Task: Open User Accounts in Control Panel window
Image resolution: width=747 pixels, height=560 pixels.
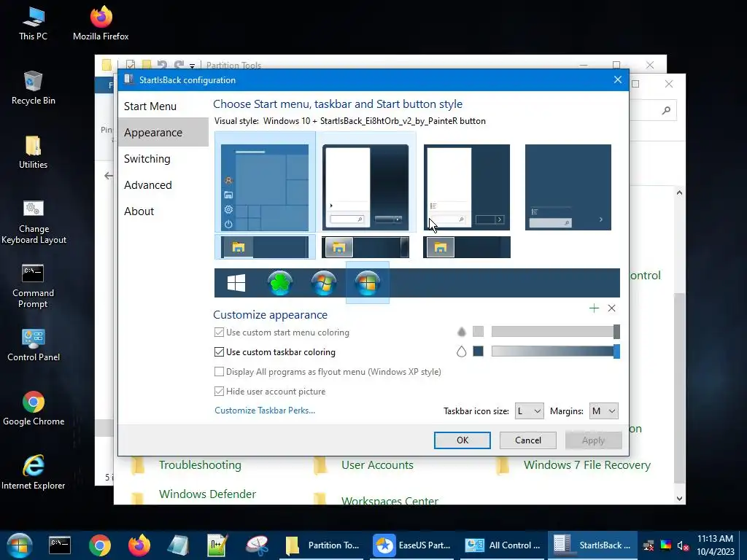Action: (x=377, y=464)
